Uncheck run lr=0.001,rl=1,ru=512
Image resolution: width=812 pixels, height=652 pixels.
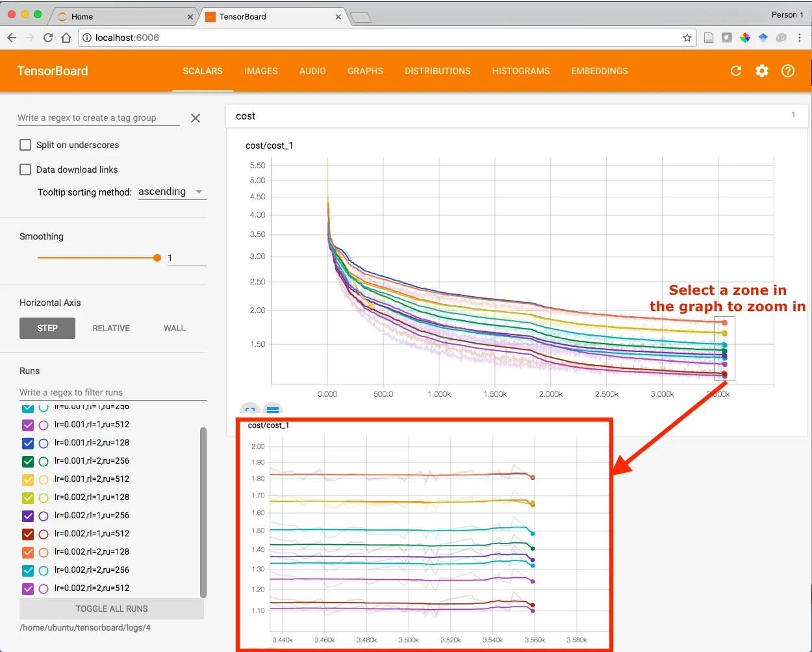coord(28,425)
